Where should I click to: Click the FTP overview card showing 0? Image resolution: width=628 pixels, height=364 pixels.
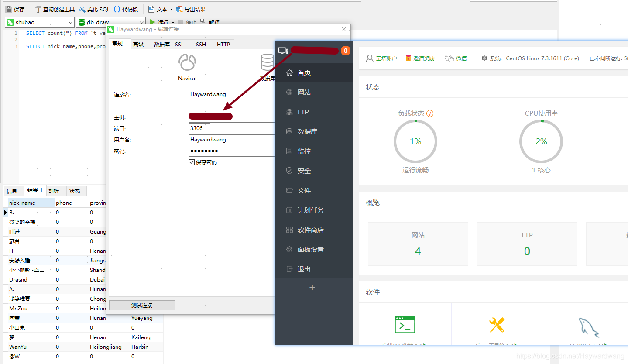point(527,244)
